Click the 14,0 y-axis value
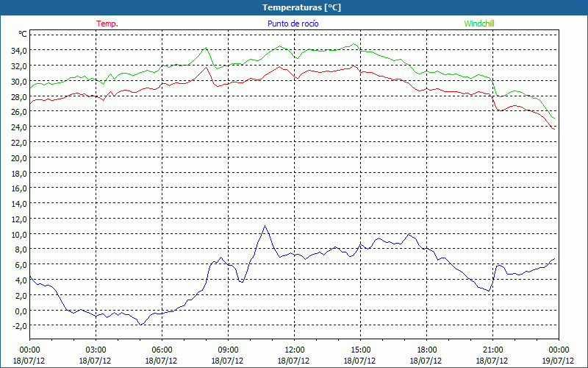The width and height of the screenshot is (588, 368). coord(19,204)
